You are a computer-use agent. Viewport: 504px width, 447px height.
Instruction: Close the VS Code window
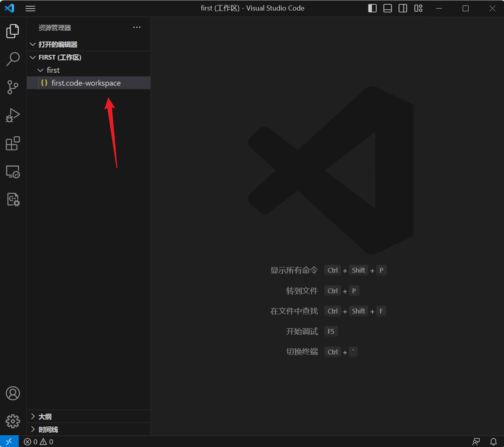492,8
